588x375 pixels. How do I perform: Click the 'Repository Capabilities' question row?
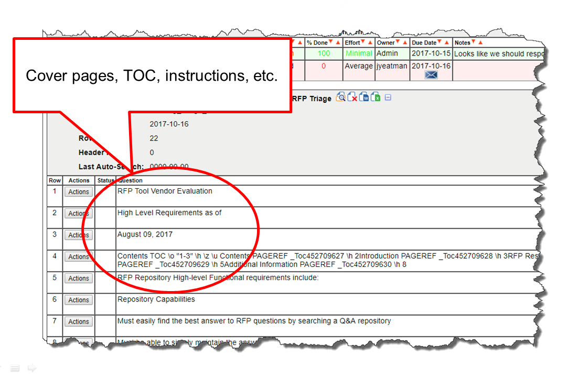click(x=156, y=299)
